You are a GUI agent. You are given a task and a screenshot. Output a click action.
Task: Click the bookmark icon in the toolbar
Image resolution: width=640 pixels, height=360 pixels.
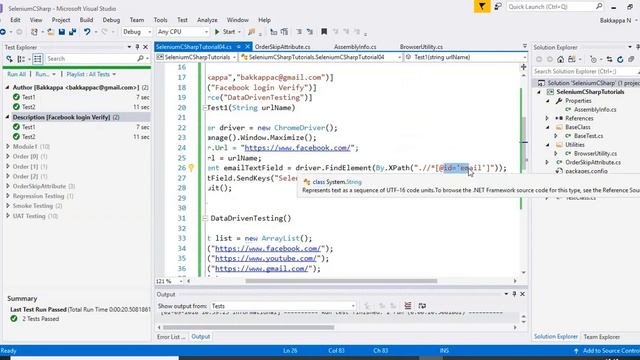324,31
